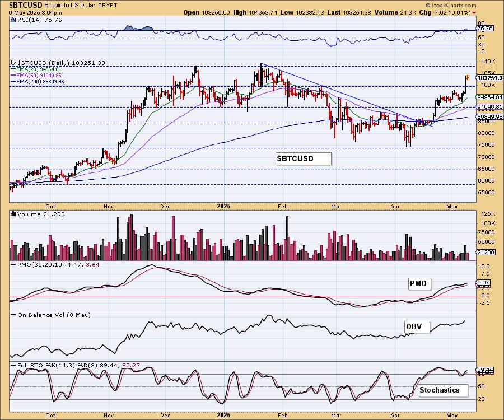Image resolution: width=504 pixels, height=420 pixels.
Task: Click the 'Volume 21,290' panel label
Action: click(41, 214)
